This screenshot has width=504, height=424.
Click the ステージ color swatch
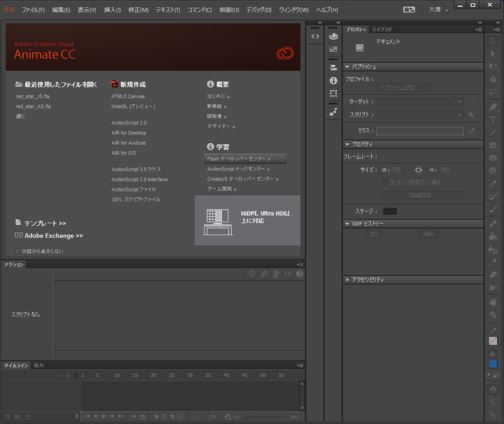pyautogui.click(x=390, y=211)
